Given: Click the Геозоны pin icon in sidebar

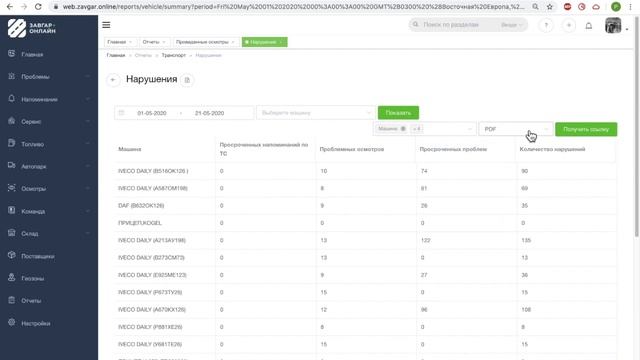Looking at the screenshot, I should pyautogui.click(x=11, y=278).
